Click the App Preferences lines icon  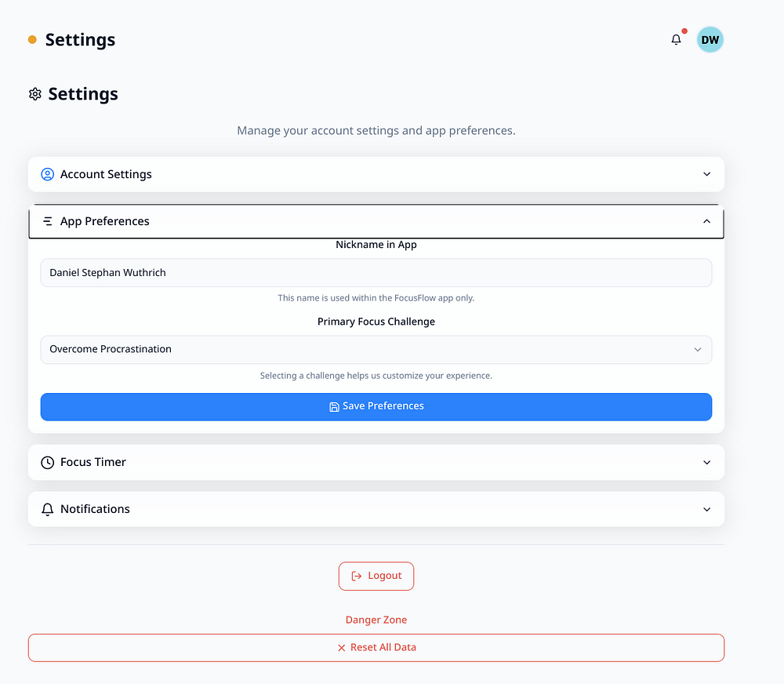pos(48,221)
